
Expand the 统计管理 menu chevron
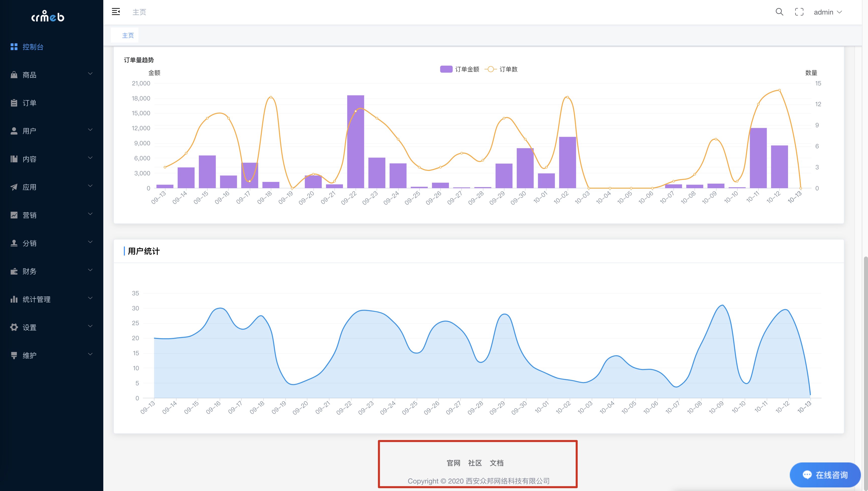tap(90, 298)
